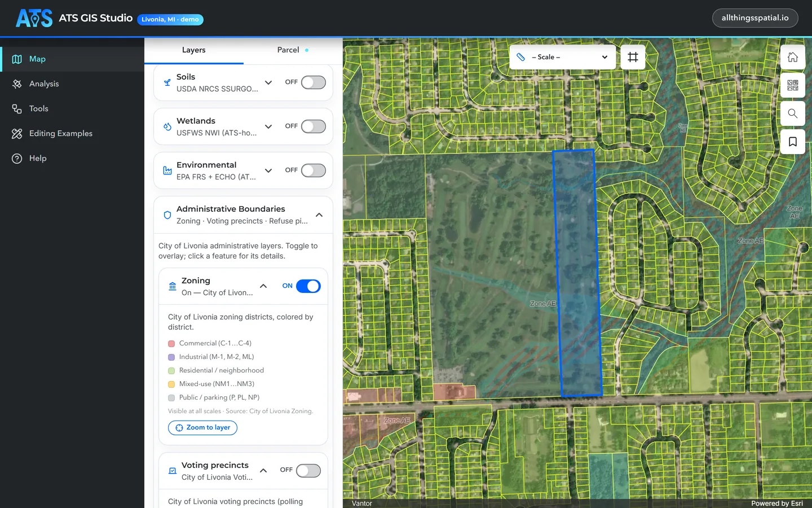
Task: Open the Scale dropdown
Action: click(x=563, y=57)
